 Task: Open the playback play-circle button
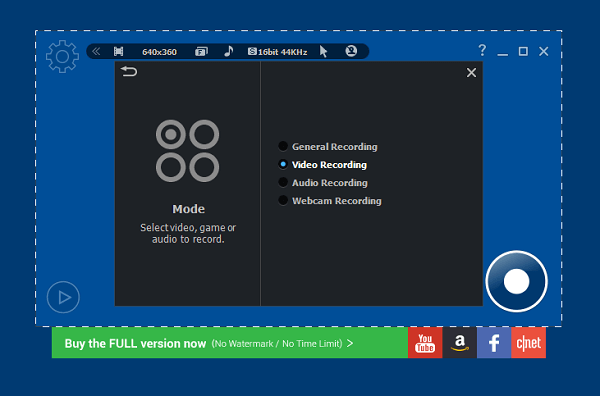click(63, 297)
